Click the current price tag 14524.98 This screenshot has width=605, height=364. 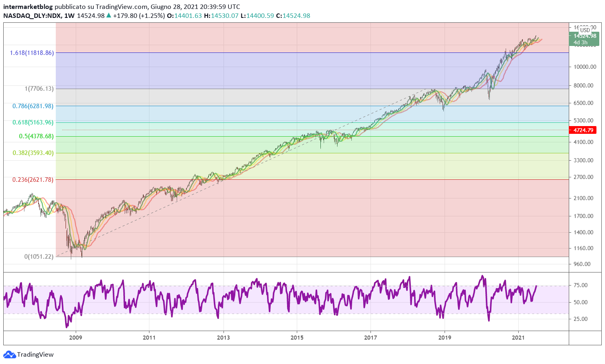585,36
